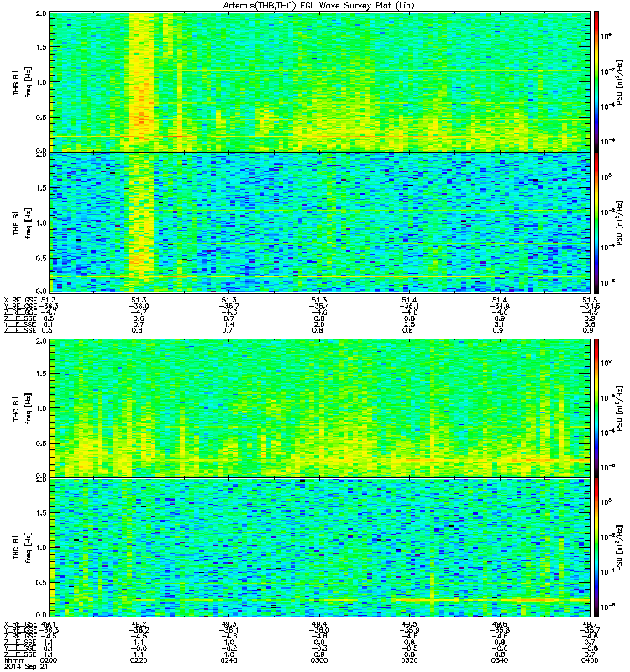Click the "THB B⊥ freq [Hz]" axis label
630x672 pixels.
[x=23, y=81]
